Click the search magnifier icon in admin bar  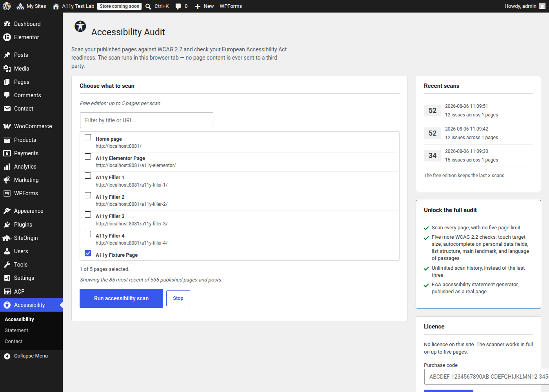148,6
